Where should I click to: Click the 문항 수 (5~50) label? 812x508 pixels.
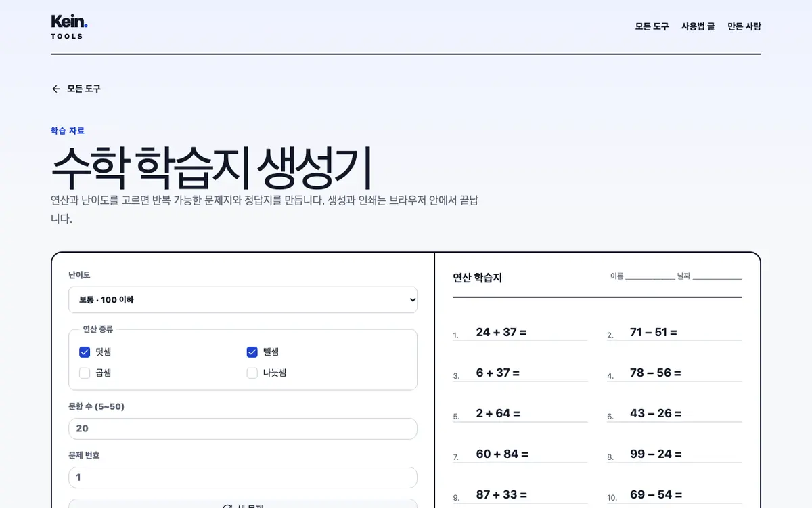pyautogui.click(x=96, y=406)
